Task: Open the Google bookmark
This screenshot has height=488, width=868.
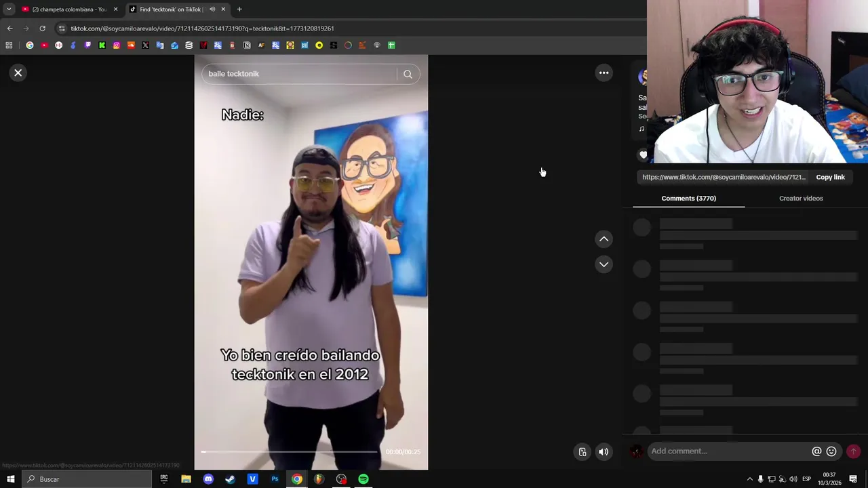Action: pyautogui.click(x=30, y=45)
